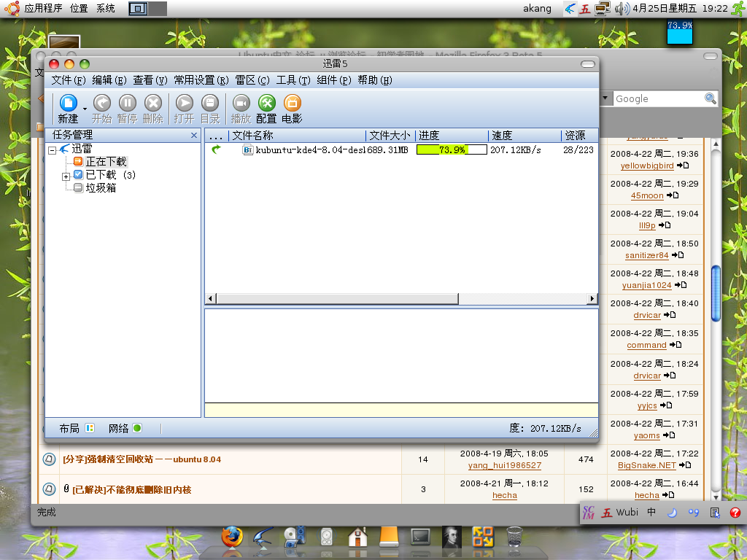Select 正在下载 in the task tree
The height and width of the screenshot is (560, 747).
[106, 162]
